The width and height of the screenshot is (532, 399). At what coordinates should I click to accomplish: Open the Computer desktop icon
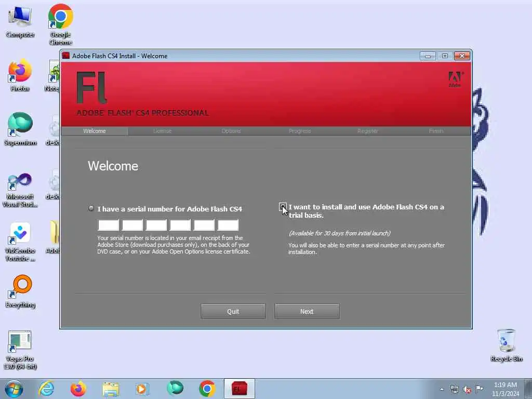20,22
